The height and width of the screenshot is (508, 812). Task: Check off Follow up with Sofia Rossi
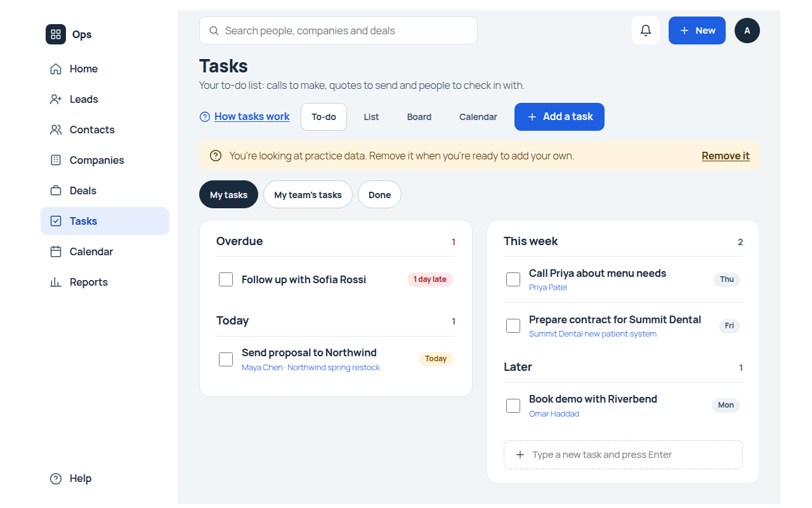pos(226,279)
